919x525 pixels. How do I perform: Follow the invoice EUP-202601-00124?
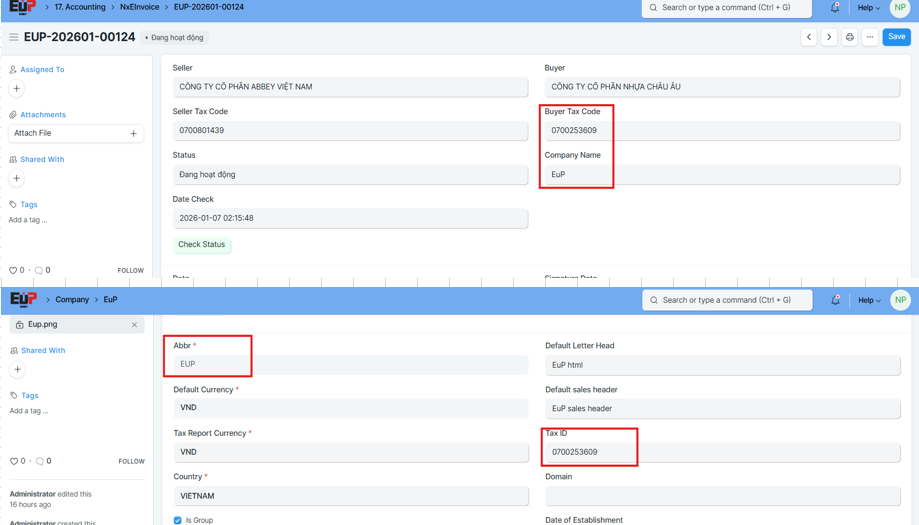(130, 271)
